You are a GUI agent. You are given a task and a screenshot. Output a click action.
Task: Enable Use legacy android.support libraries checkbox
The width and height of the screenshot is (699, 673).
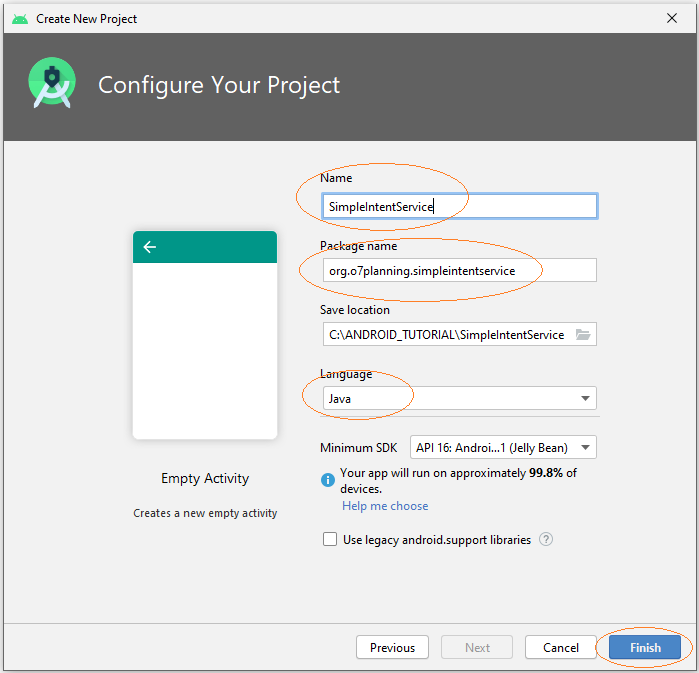click(x=330, y=539)
